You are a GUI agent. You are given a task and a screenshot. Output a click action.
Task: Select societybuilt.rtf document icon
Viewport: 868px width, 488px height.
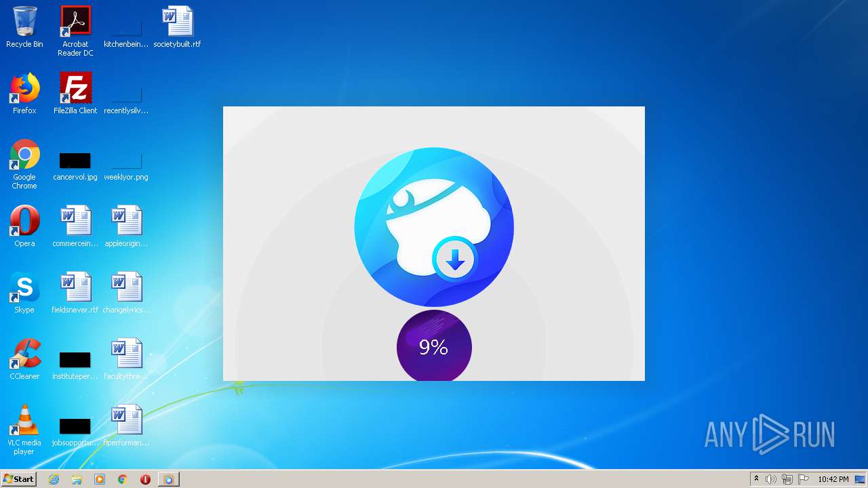pyautogui.click(x=177, y=27)
